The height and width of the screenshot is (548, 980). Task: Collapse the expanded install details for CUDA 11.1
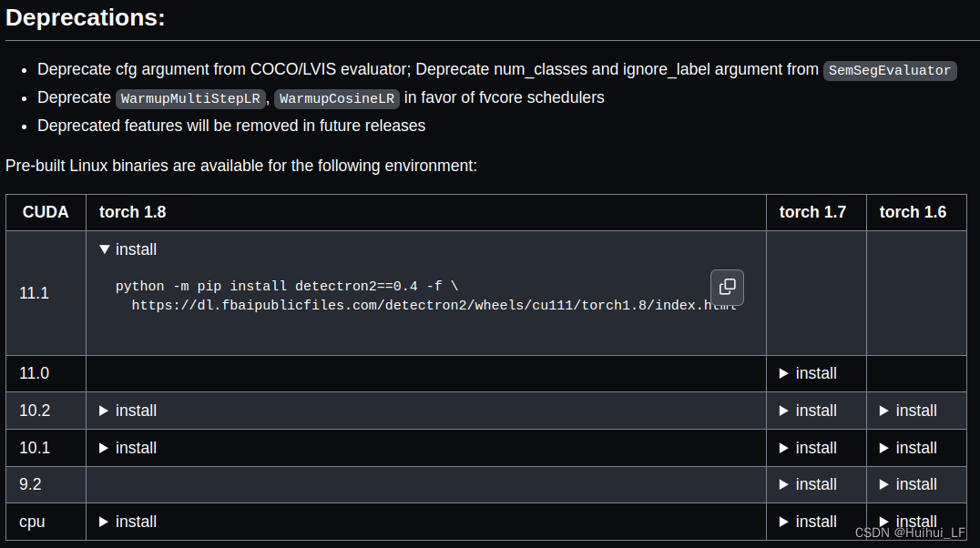point(128,249)
